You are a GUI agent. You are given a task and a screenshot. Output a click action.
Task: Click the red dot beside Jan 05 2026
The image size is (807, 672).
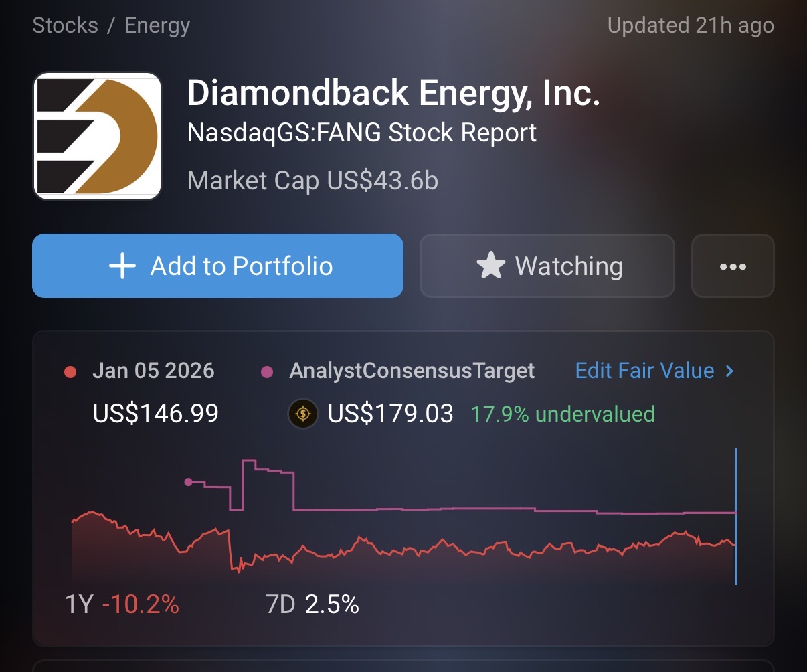point(70,372)
